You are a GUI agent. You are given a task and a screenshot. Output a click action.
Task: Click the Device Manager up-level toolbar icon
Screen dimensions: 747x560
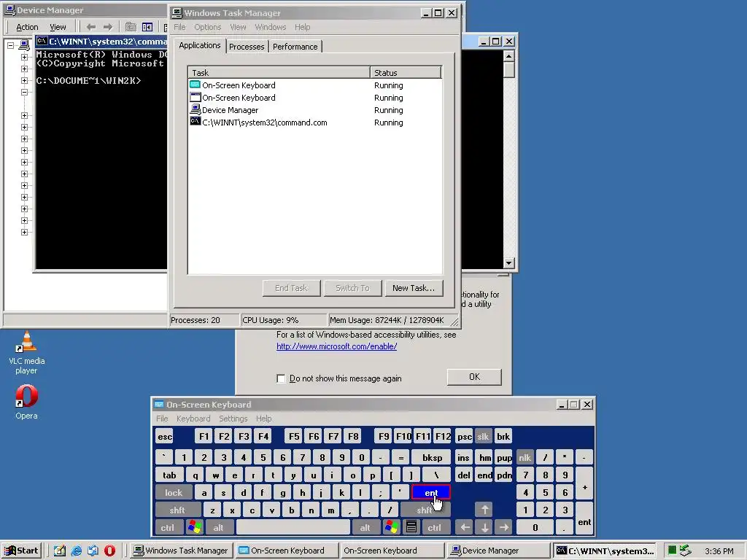[x=131, y=27]
